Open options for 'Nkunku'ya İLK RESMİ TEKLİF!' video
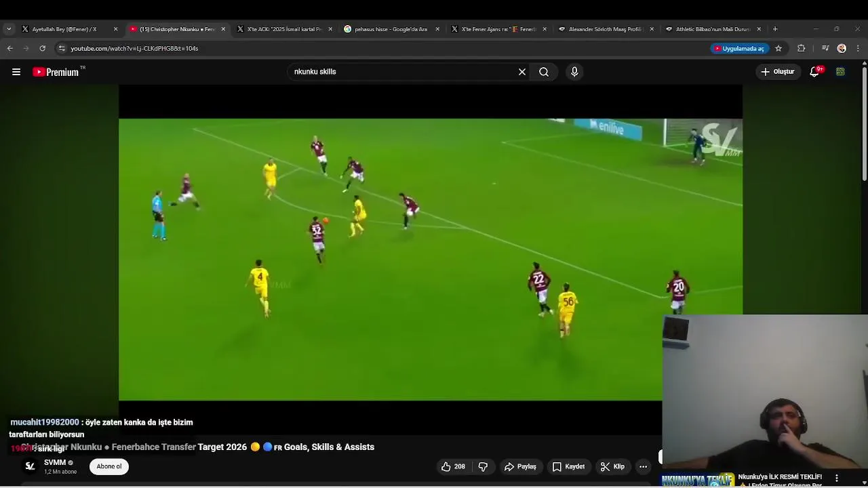This screenshot has width=868, height=488. [837, 478]
